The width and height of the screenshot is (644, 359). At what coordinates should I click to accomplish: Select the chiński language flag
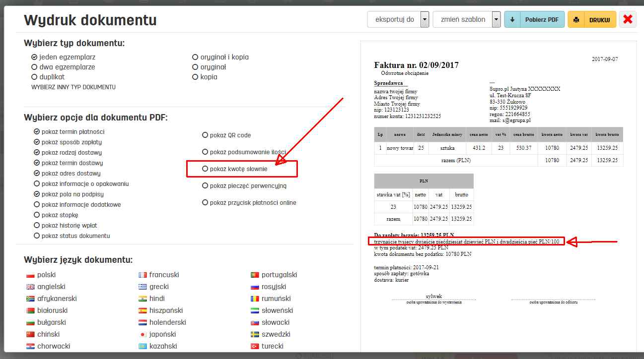pyautogui.click(x=29, y=334)
